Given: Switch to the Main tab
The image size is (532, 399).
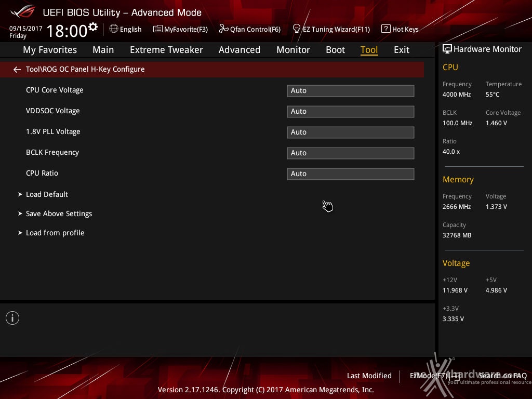Looking at the screenshot, I should tap(103, 50).
